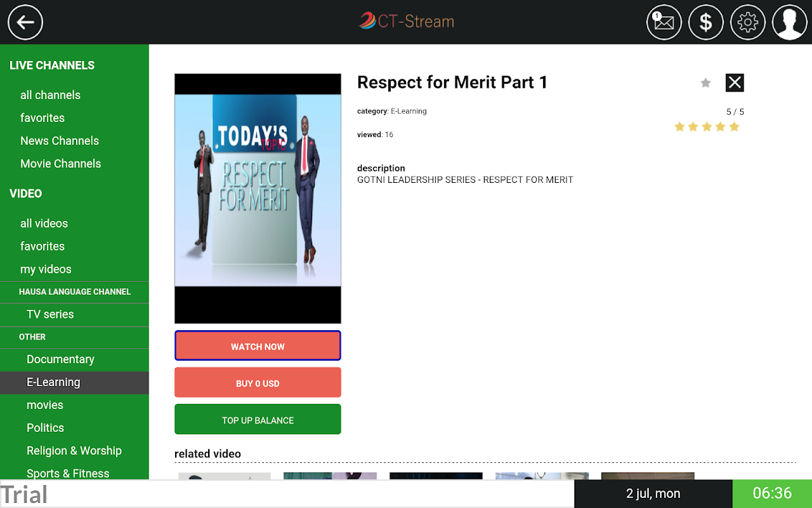Open TV series under Hausa Language Channel
Image resolution: width=812 pixels, height=508 pixels.
pos(50,314)
